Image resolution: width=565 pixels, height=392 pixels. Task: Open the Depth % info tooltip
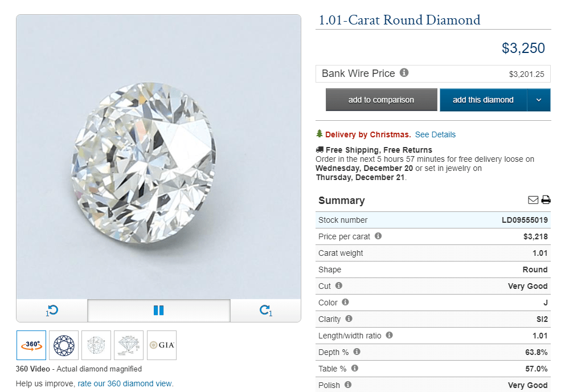point(357,352)
